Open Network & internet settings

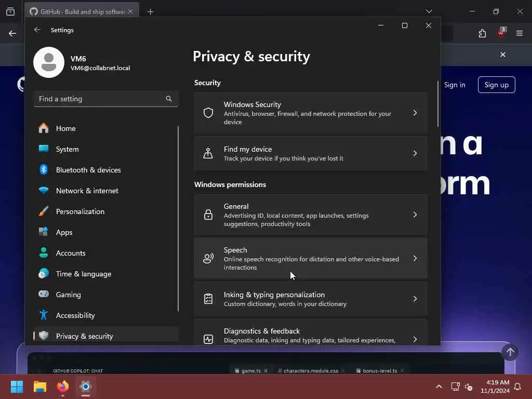106,191
